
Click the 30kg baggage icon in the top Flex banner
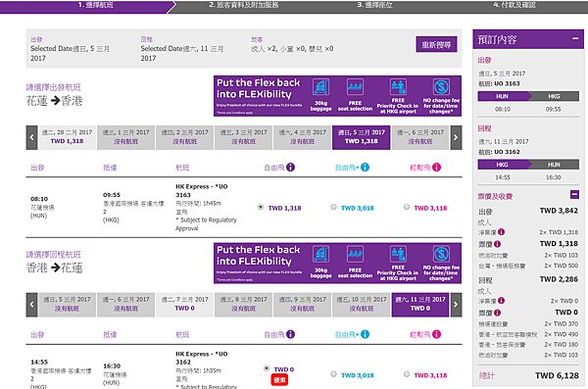click(x=321, y=87)
